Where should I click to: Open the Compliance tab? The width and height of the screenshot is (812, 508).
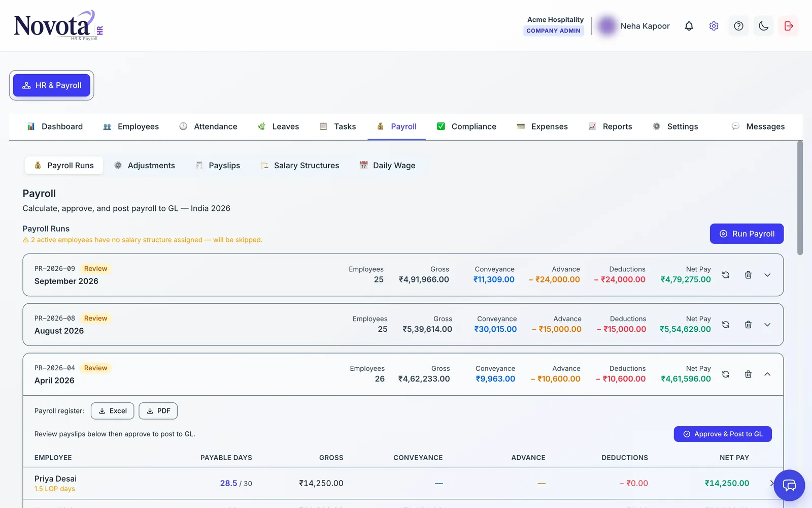(467, 126)
